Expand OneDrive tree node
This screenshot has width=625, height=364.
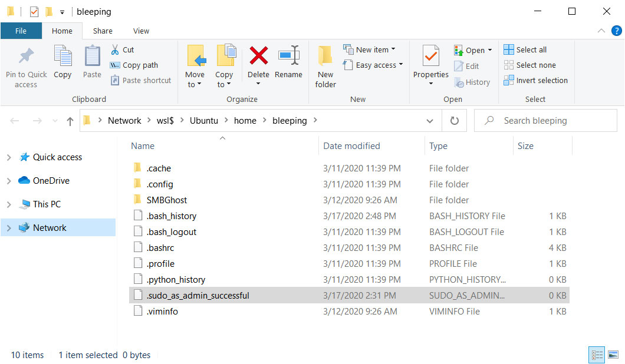pos(9,181)
